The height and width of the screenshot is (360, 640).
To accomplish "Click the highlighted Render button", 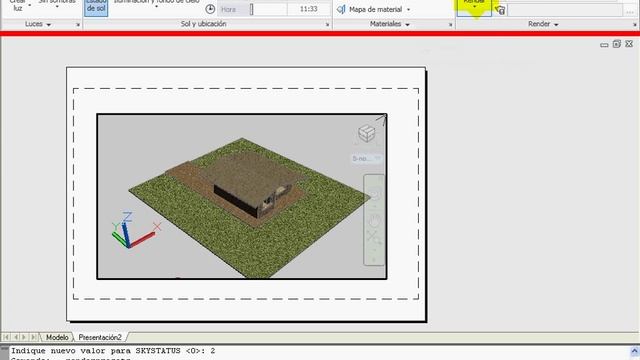I will [x=474, y=7].
